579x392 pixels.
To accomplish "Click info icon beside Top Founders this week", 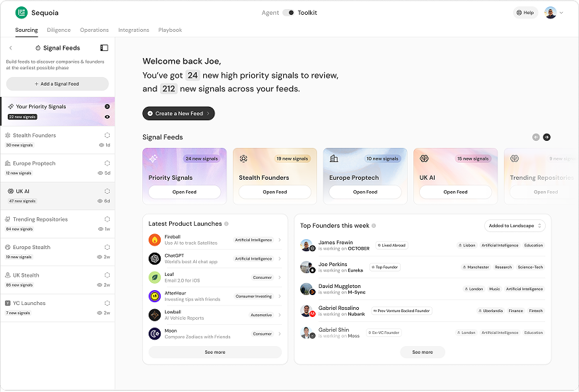I will [374, 226].
